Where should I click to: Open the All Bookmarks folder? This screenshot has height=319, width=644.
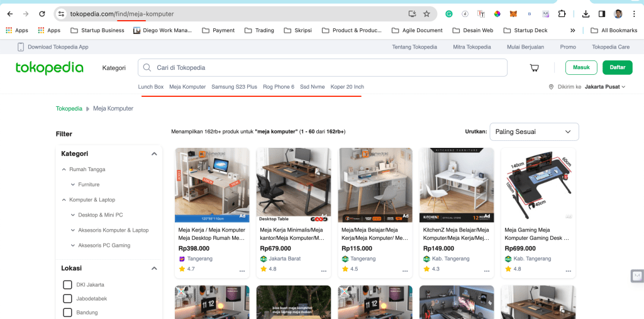(614, 30)
